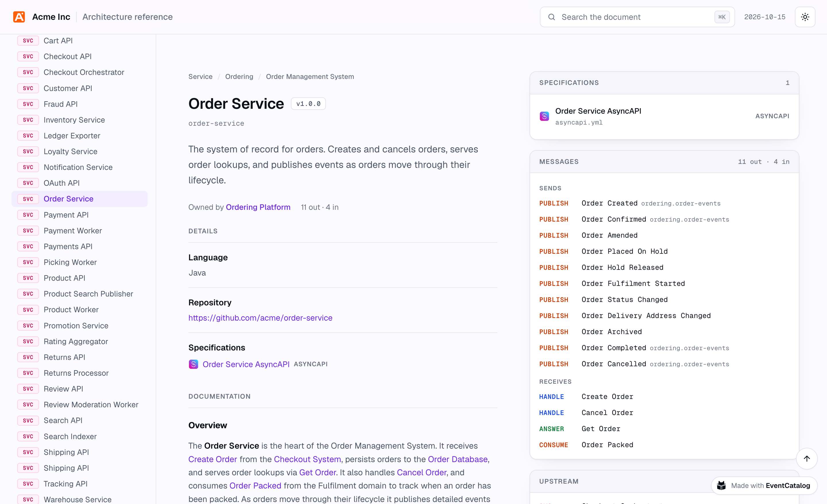Select Product Search Publisher in the sidebar
The image size is (827, 504).
pyautogui.click(x=79, y=294)
